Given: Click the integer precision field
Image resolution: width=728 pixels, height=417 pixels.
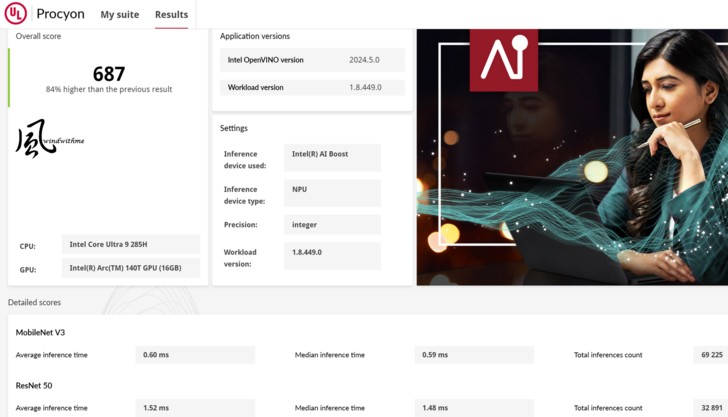Looking at the screenshot, I should tap(332, 225).
